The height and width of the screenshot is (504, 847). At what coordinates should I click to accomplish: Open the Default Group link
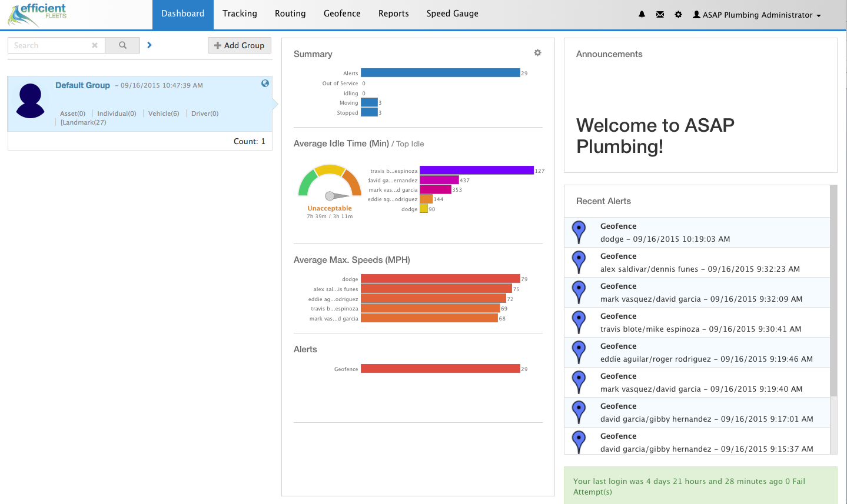82,85
